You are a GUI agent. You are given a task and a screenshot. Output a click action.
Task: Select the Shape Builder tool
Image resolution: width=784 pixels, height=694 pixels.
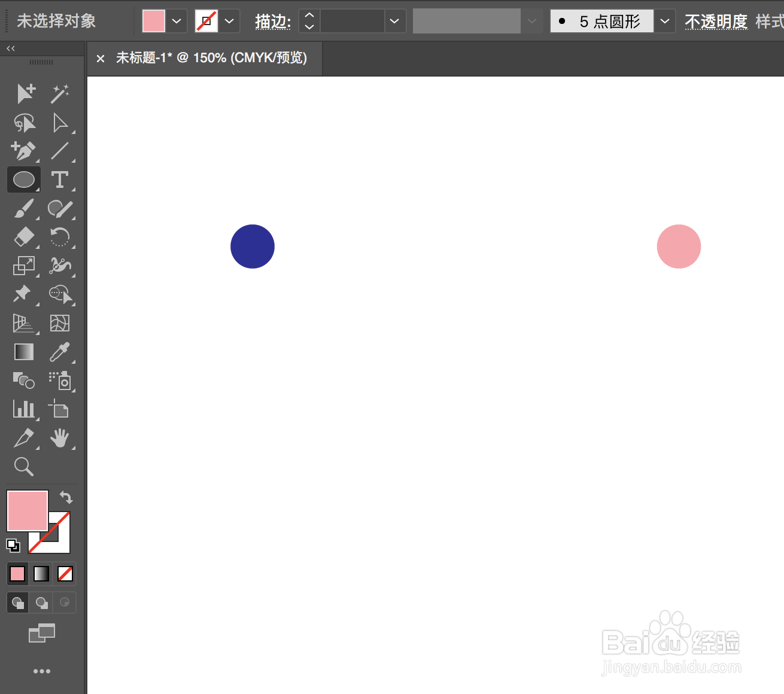tap(60, 294)
